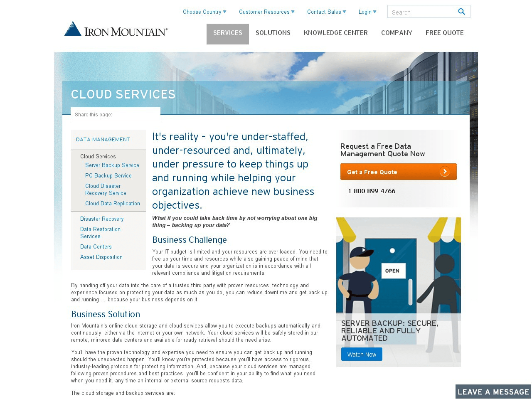Open the Asset Disposition link
The width and height of the screenshot is (532, 399).
pos(101,257)
